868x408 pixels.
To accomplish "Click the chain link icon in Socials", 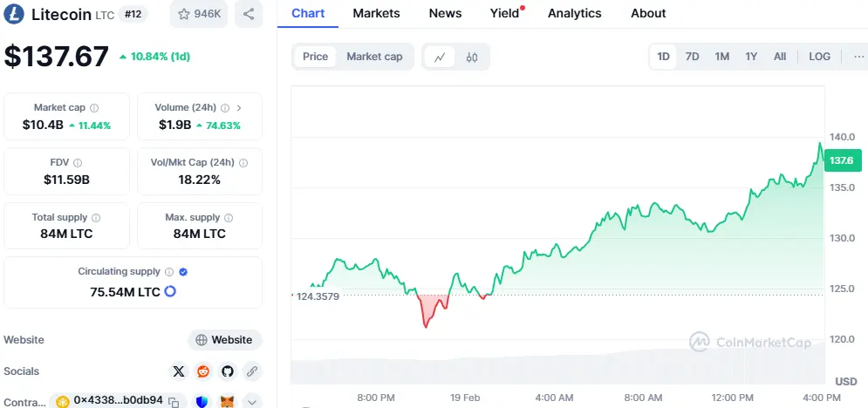I will [x=251, y=371].
